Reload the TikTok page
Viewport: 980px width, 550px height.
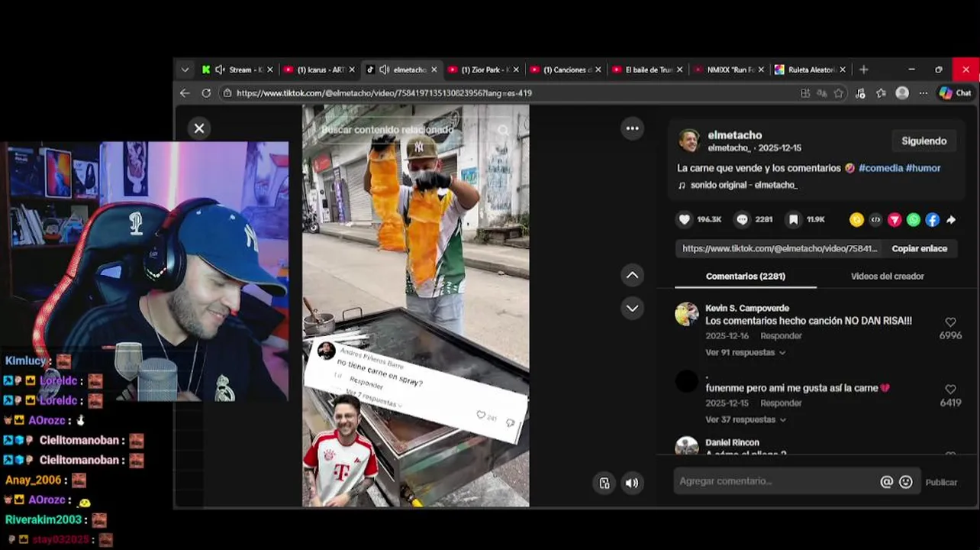[206, 93]
